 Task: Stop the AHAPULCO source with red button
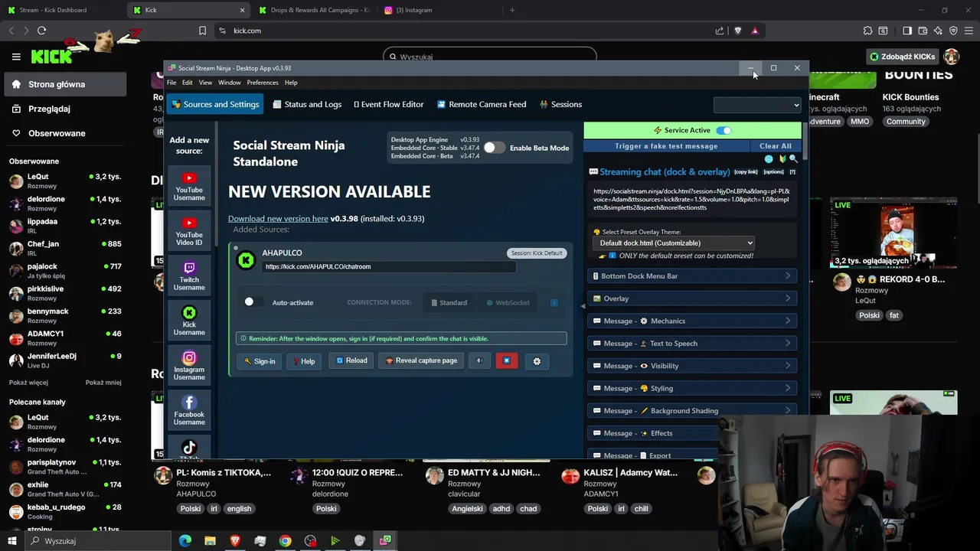(507, 360)
